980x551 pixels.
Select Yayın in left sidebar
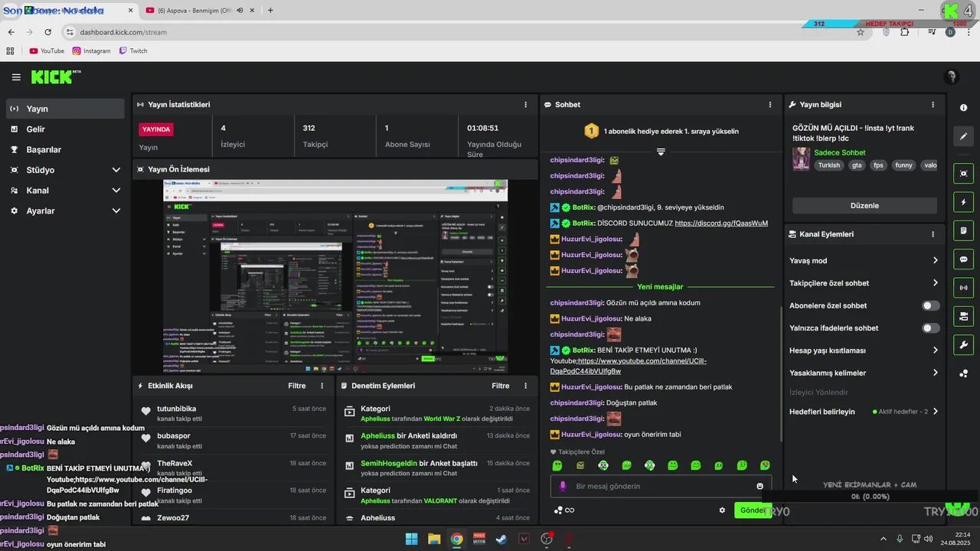pyautogui.click(x=65, y=109)
